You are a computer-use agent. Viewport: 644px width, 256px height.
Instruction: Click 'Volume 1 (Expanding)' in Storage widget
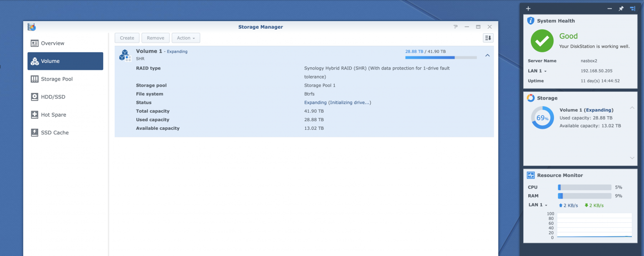pos(586,110)
